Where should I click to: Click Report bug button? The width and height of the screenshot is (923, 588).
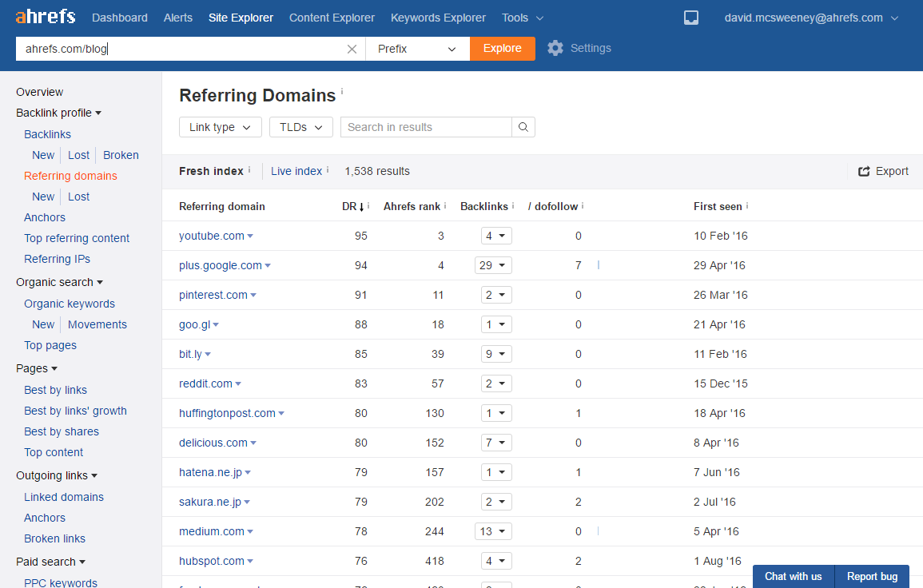pos(873,576)
